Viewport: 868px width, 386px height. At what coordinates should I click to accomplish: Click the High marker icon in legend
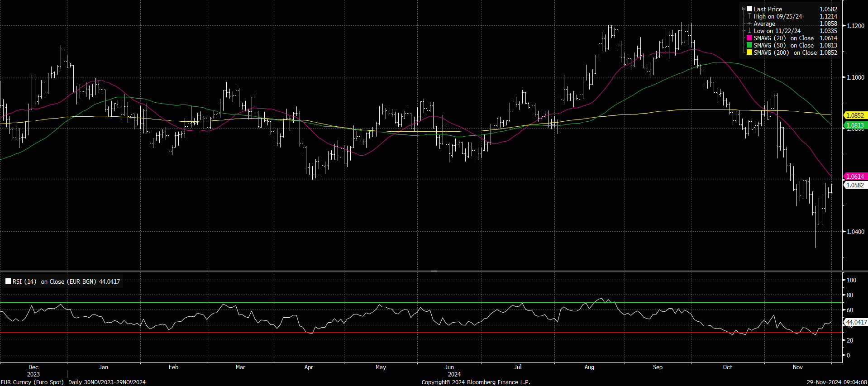coord(749,16)
